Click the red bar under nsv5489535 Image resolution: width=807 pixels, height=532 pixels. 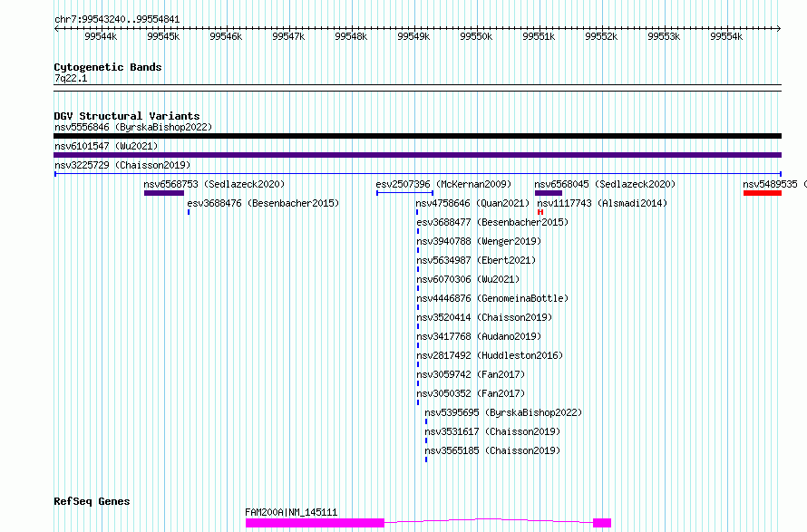click(x=763, y=193)
